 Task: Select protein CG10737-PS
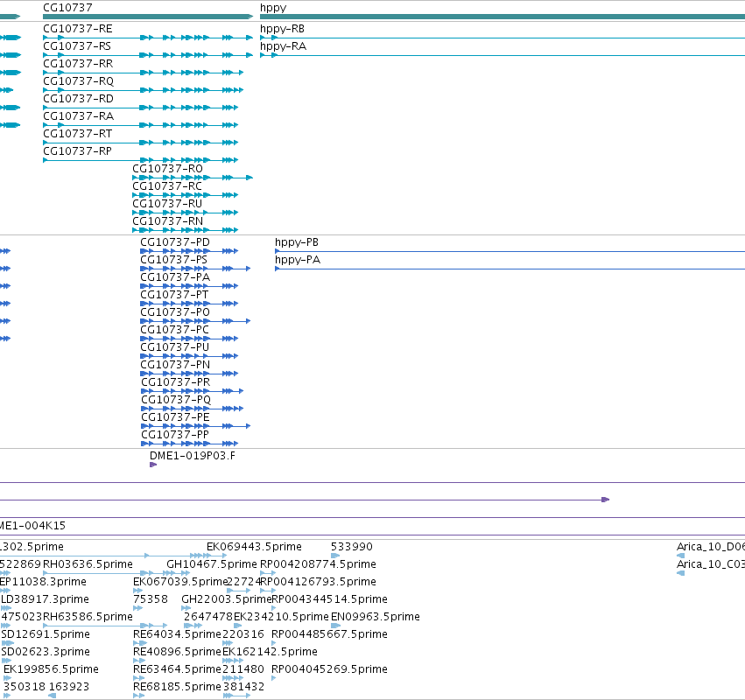[x=174, y=260]
